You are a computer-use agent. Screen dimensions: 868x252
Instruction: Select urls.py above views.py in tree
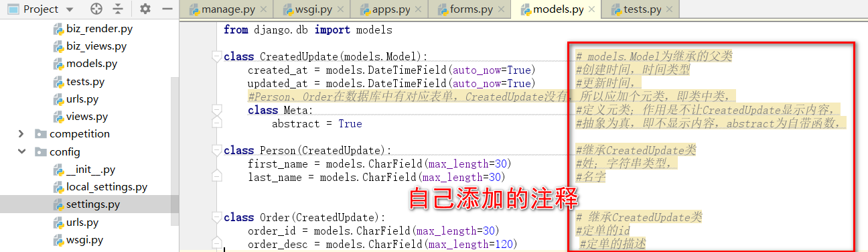(x=82, y=99)
